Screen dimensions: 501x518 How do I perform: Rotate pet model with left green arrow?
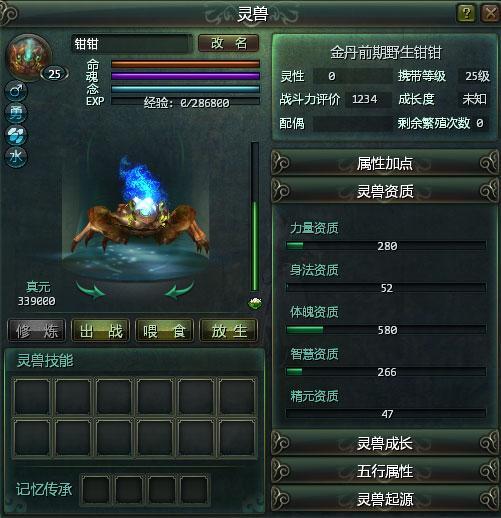(91, 290)
